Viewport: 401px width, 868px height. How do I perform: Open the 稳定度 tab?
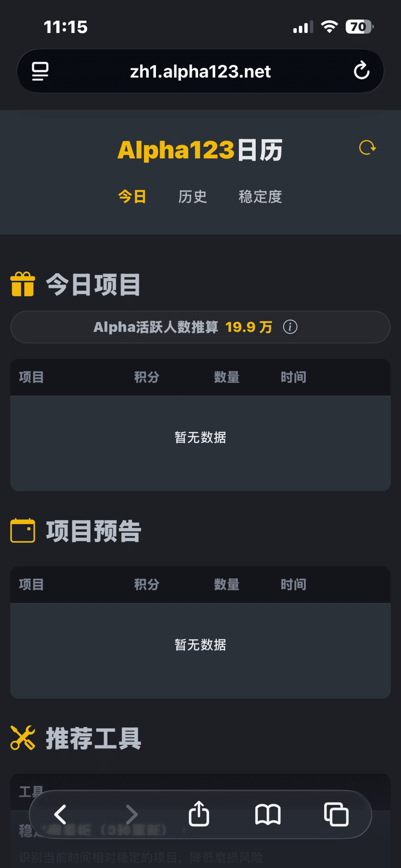pos(261,197)
